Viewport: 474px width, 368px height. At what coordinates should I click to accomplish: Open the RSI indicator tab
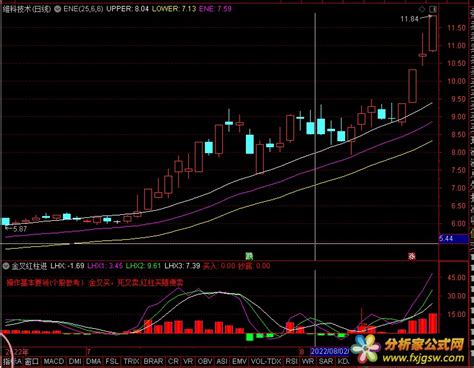pos(291,361)
